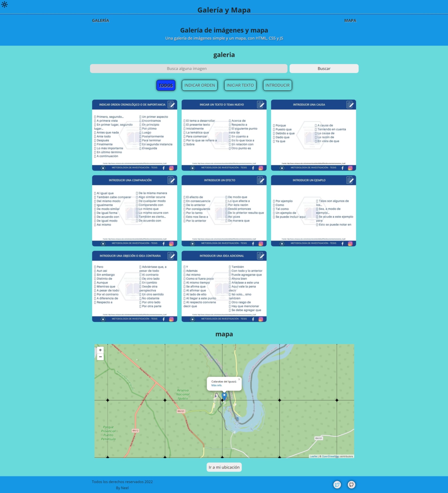Screen dimensions: 448x493
Task: Open the Introducir una comparación image
Action: (135, 211)
